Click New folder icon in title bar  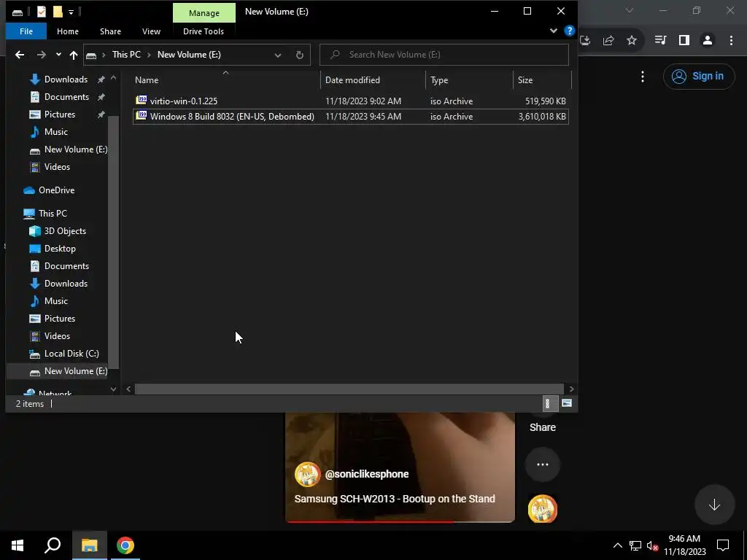(x=58, y=12)
